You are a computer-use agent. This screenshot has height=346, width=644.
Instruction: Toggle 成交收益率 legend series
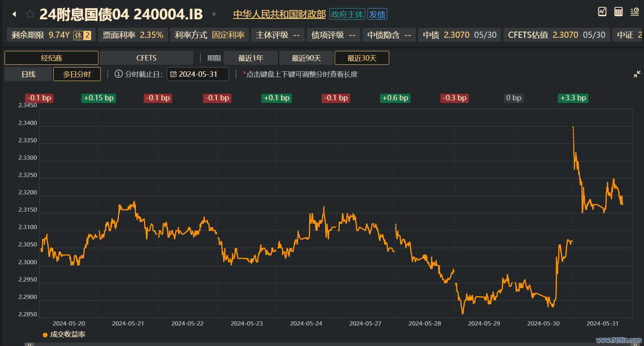click(x=64, y=334)
